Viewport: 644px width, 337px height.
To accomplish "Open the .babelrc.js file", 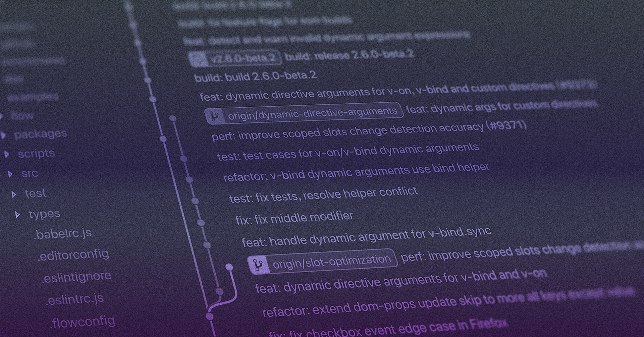I will (62, 233).
